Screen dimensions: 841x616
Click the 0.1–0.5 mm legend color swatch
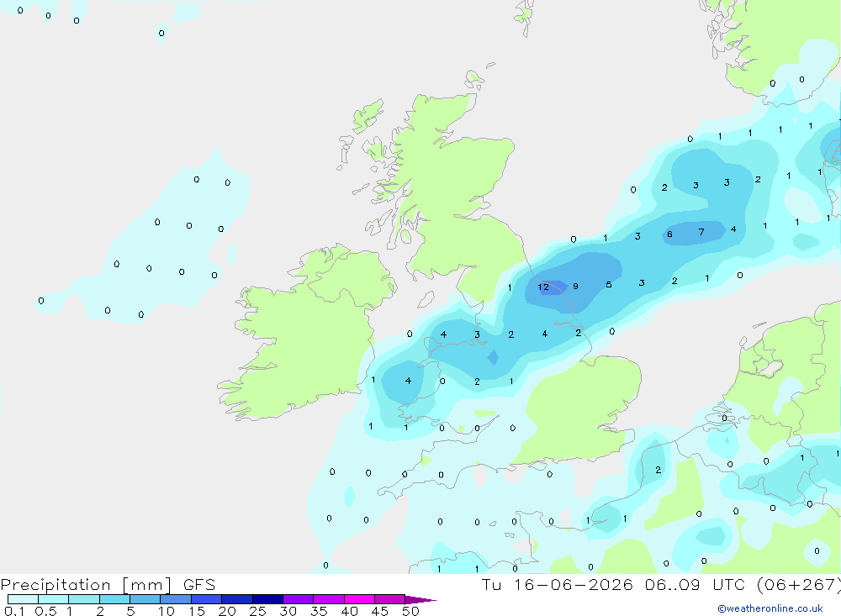pyautogui.click(x=23, y=599)
